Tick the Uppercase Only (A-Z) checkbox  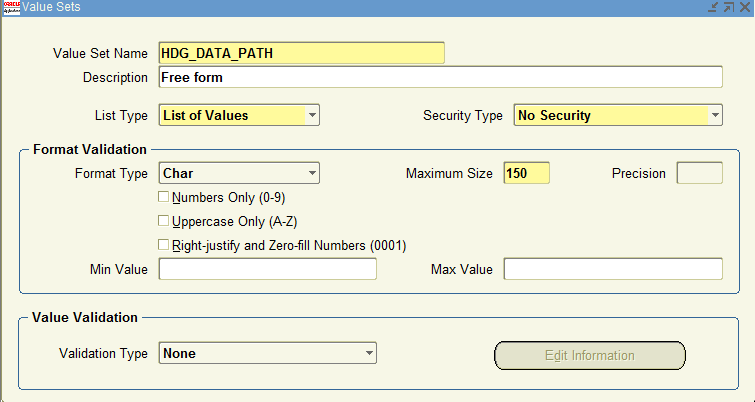coord(164,221)
